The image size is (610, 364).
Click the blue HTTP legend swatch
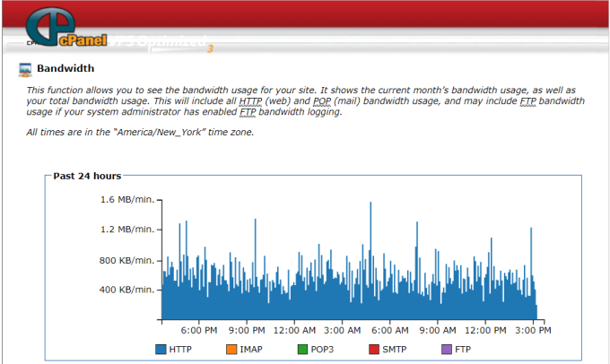(161, 350)
